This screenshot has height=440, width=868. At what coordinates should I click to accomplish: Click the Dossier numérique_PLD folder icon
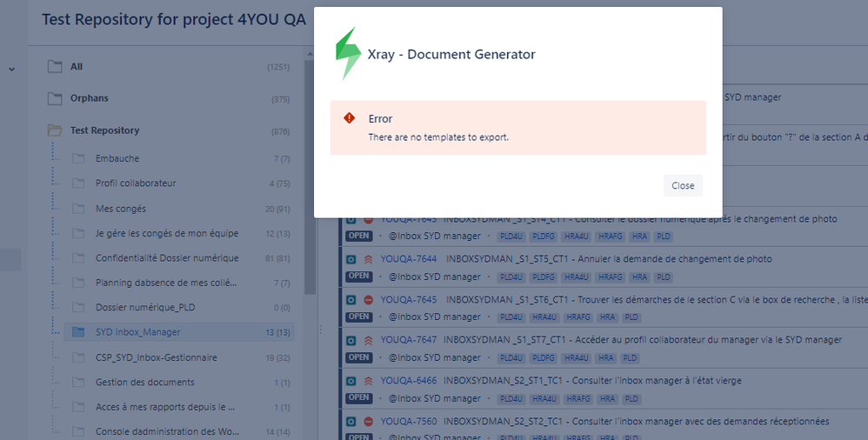[x=78, y=307]
